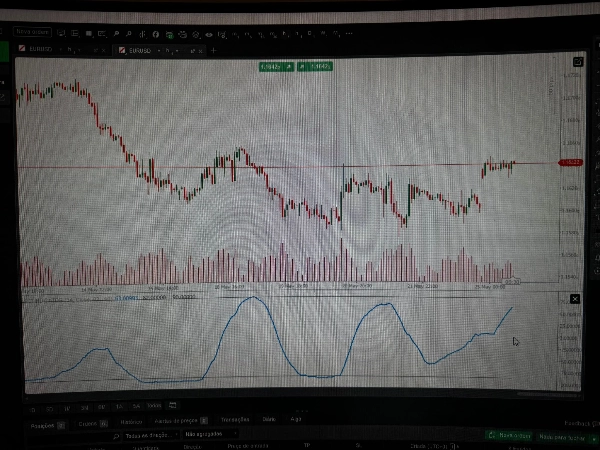Click the 'Nada para fechar' button

click(x=562, y=437)
